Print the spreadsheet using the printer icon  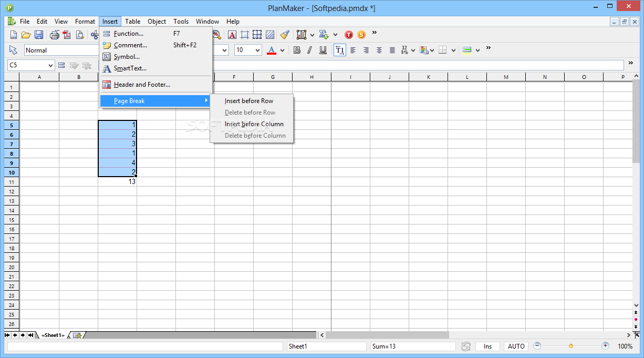[55, 35]
